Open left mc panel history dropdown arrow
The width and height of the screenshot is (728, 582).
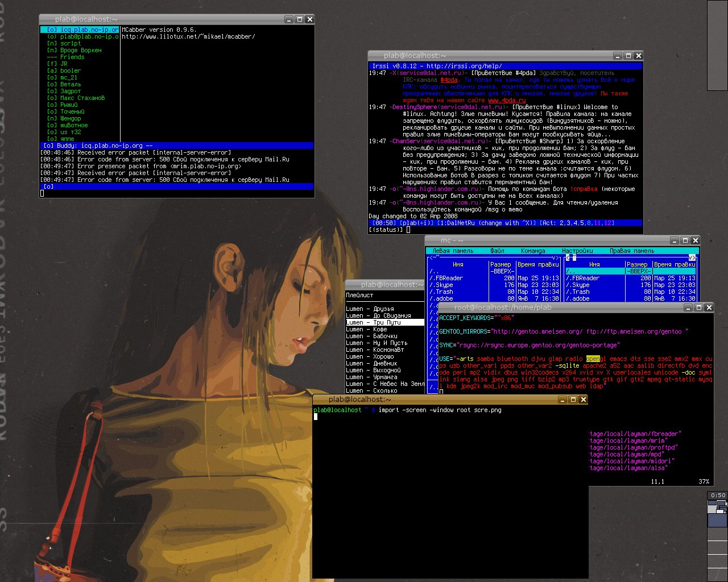click(x=555, y=257)
